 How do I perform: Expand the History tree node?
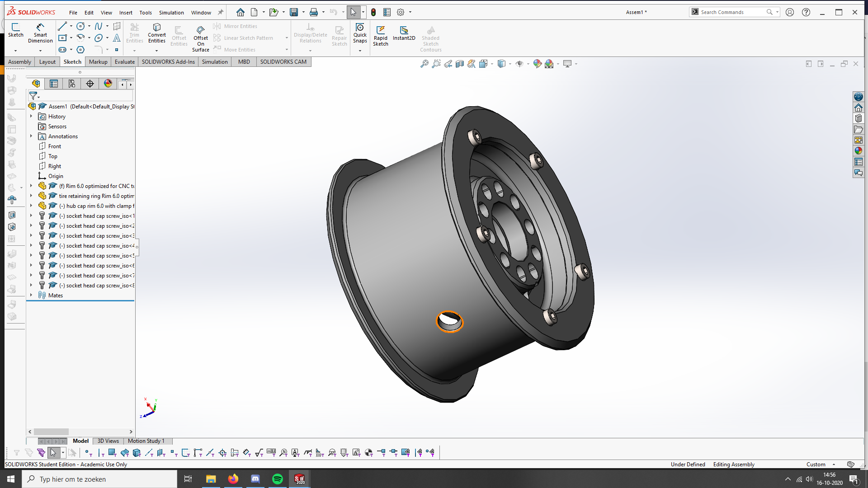click(31, 117)
